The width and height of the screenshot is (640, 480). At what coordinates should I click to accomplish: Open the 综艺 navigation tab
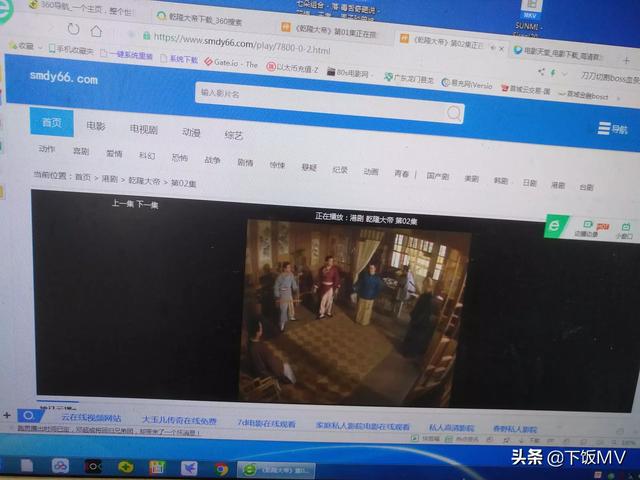pos(233,136)
